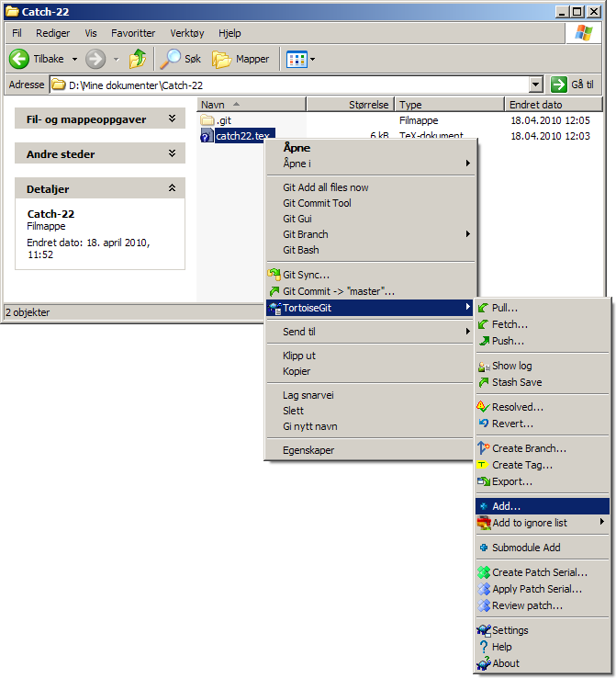
Task: Click the Stash Save icon
Action: tap(484, 382)
